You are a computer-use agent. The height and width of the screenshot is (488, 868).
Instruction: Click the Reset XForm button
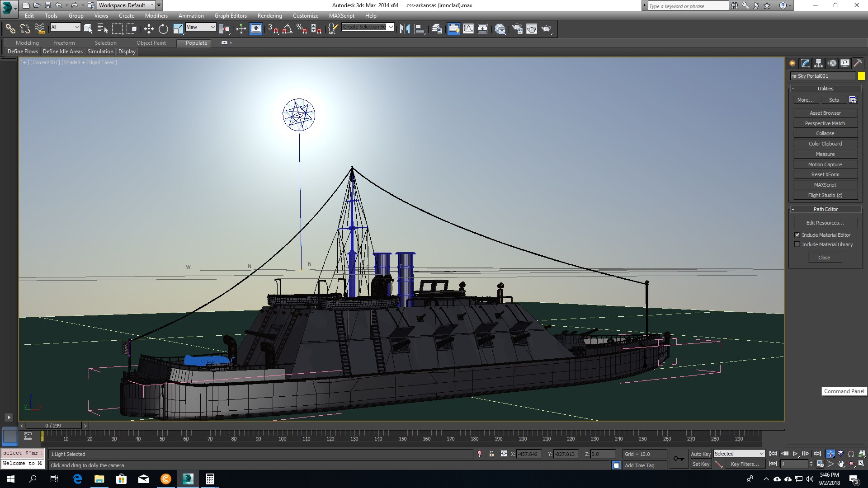(825, 174)
